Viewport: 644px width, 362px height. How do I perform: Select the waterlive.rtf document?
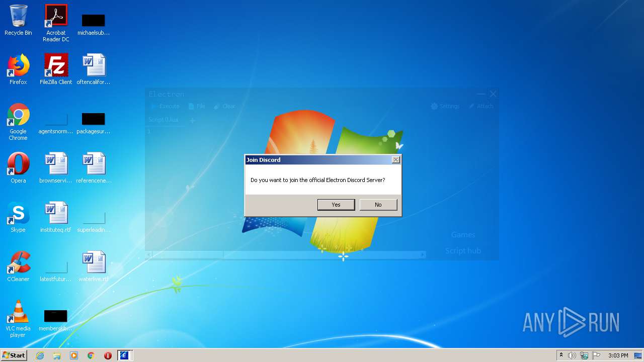[x=94, y=266]
